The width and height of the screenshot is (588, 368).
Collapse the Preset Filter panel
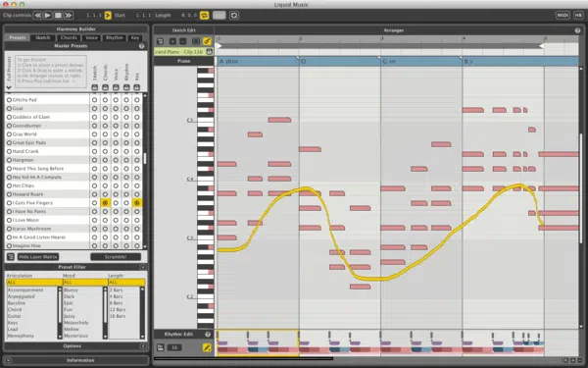143,267
